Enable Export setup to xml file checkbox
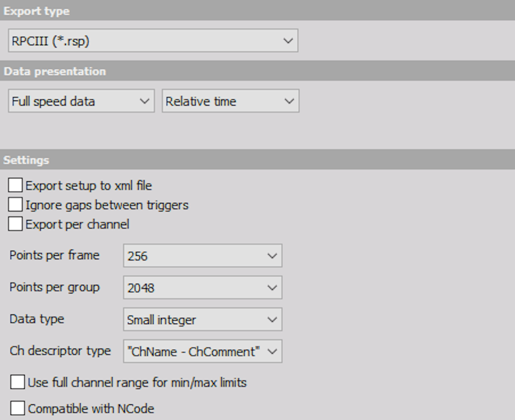This screenshot has width=515, height=420. 16,185
